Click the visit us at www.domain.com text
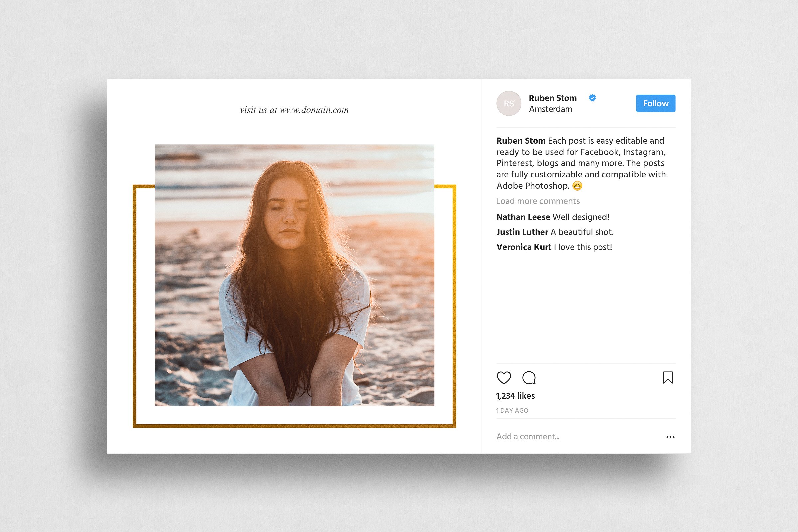Viewport: 798px width, 532px height. click(x=295, y=110)
